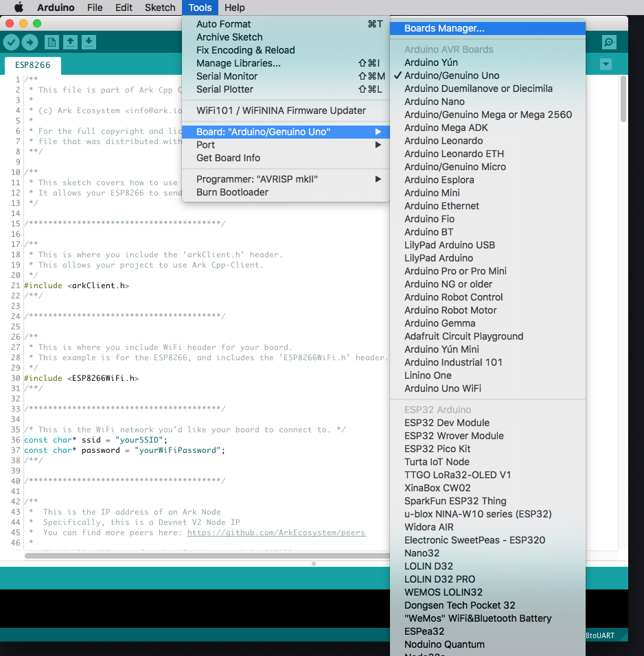
Task: Select Arduino Nano board
Action: pos(434,102)
